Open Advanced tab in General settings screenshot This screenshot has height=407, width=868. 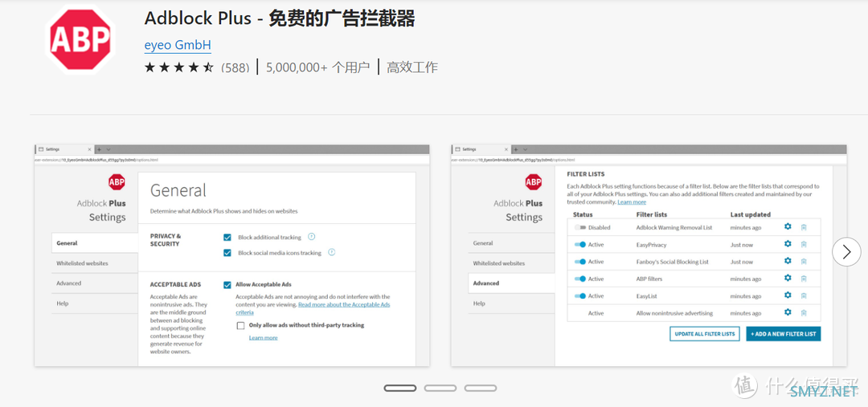pyautogui.click(x=95, y=283)
